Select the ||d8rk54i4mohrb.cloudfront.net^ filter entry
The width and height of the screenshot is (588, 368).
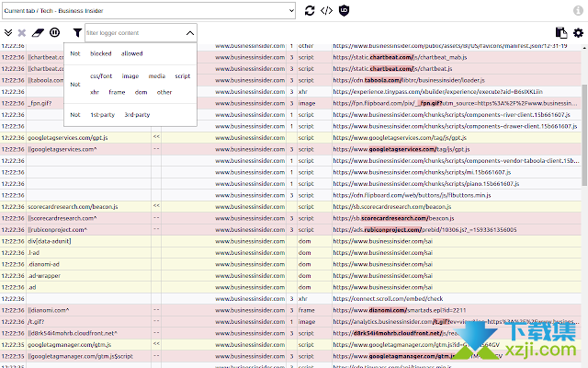(73, 333)
